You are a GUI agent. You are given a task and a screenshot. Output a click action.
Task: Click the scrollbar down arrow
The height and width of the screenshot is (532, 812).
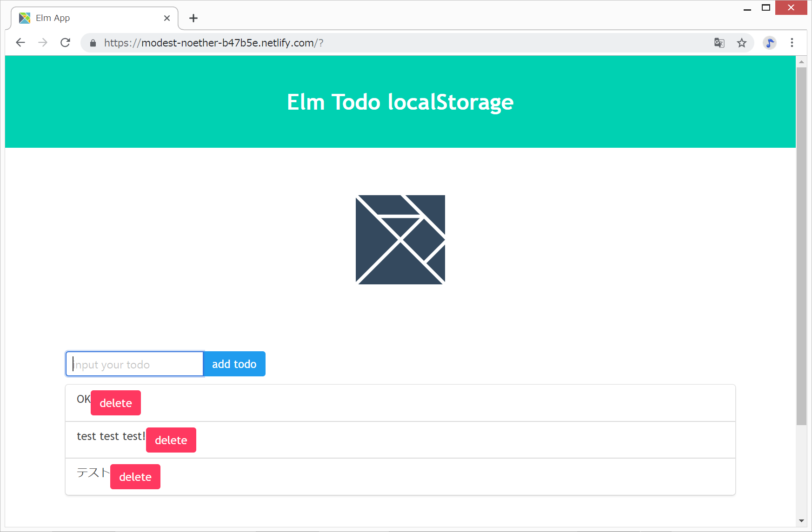point(801,521)
